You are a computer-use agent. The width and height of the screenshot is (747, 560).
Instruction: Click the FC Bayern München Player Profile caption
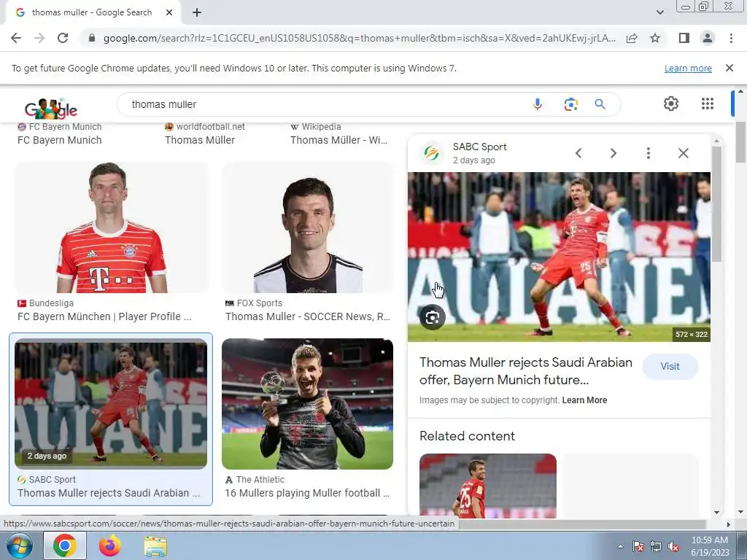pyautogui.click(x=104, y=316)
